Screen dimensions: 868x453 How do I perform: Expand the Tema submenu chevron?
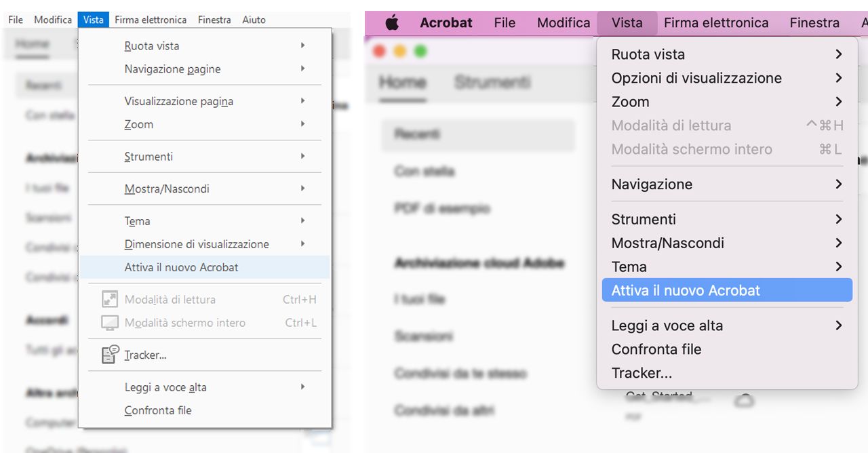tap(838, 267)
